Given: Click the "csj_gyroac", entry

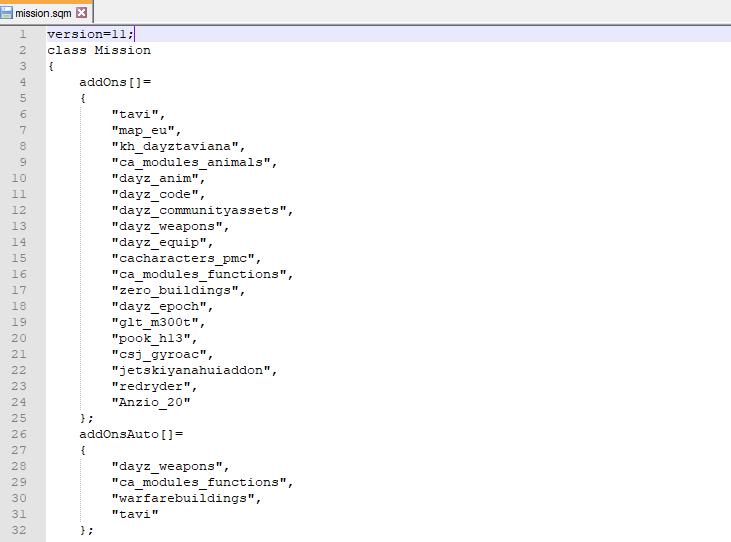Looking at the screenshot, I should point(162,354).
